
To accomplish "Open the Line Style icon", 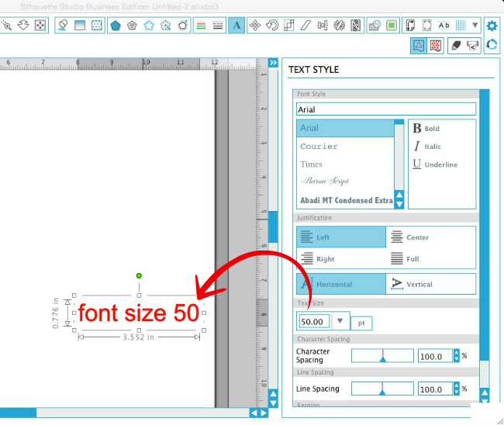I will click(x=218, y=26).
